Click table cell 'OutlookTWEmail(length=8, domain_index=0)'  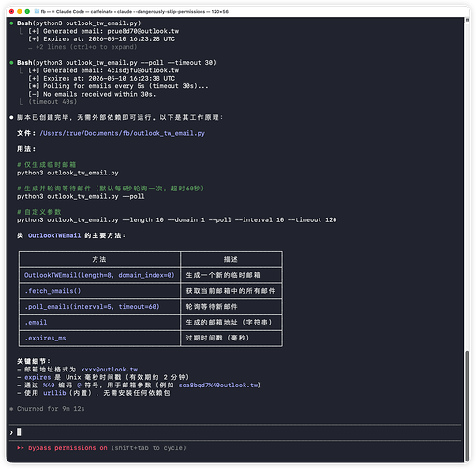(x=99, y=275)
